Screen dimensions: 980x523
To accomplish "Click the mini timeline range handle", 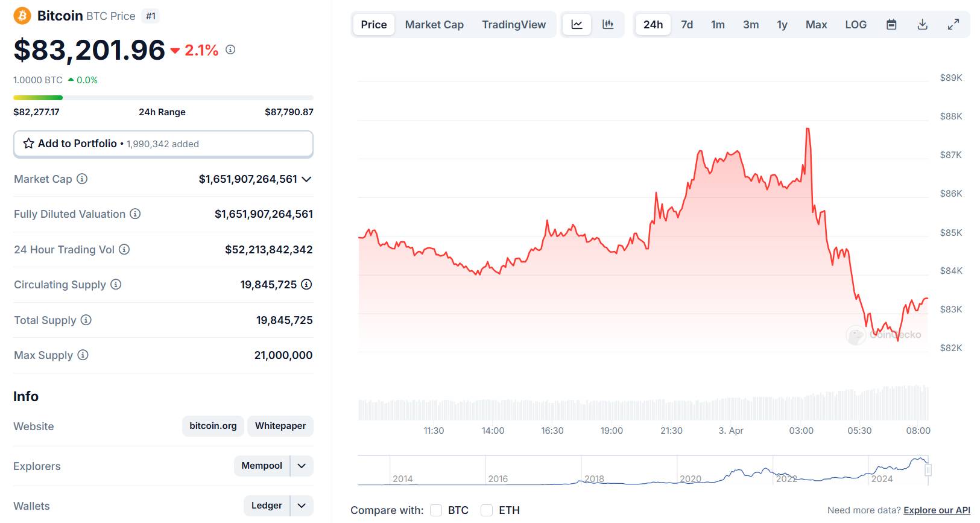I will tap(928, 470).
